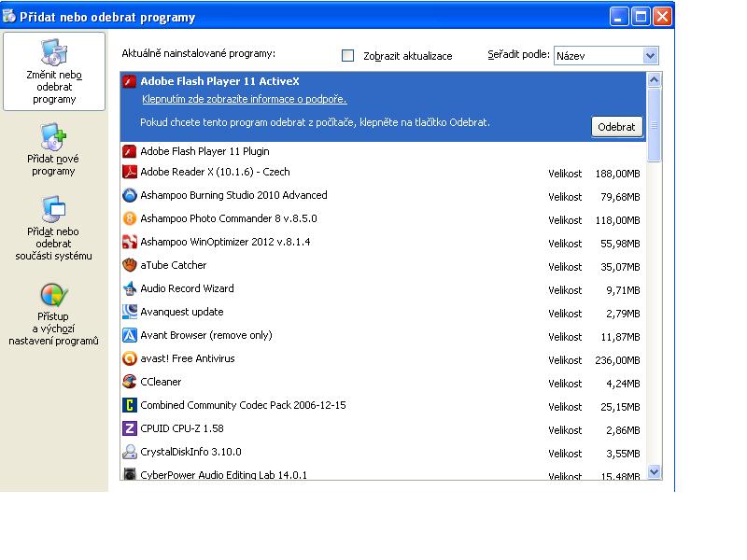Click the CrystalDiskInfo icon

point(131,452)
